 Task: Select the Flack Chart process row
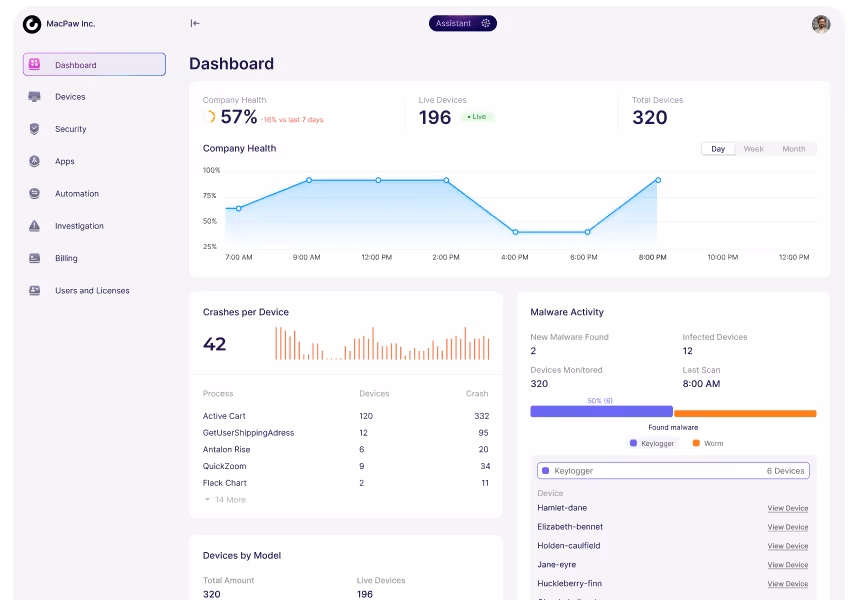click(346, 483)
